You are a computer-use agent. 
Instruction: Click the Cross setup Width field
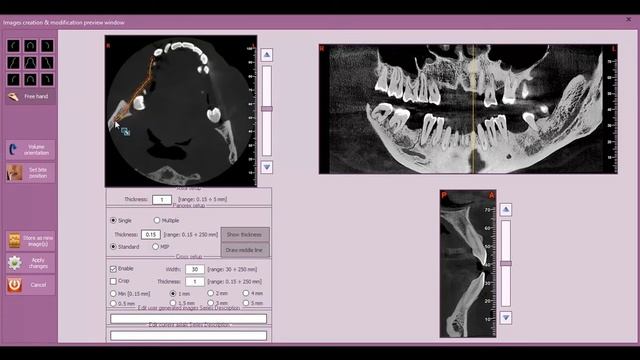(x=195, y=269)
